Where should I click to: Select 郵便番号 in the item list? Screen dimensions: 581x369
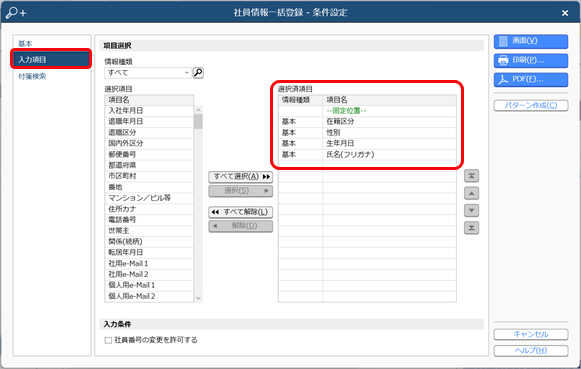tap(149, 154)
